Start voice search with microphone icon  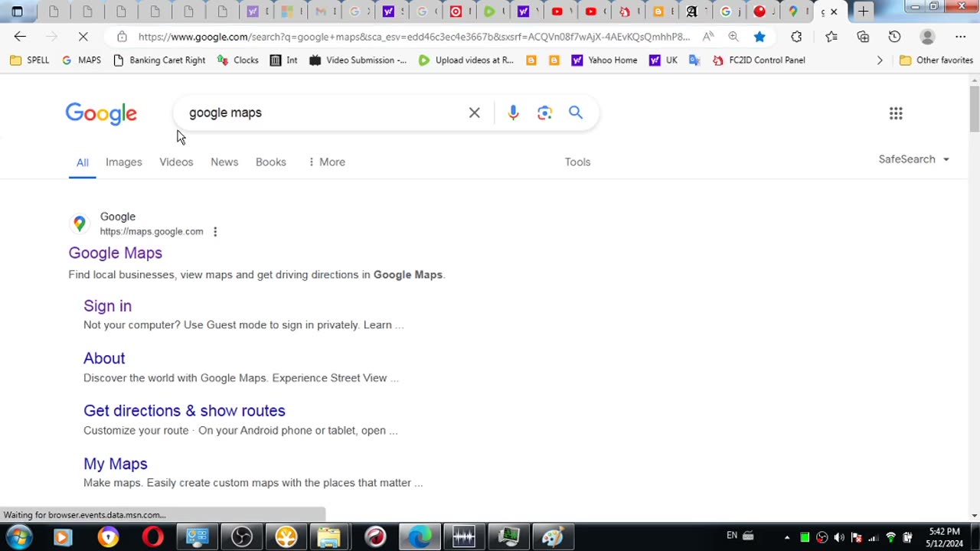click(x=513, y=113)
